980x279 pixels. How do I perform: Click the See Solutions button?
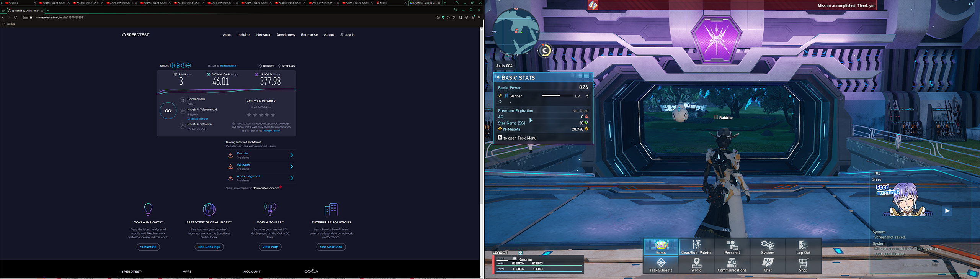[x=331, y=247]
